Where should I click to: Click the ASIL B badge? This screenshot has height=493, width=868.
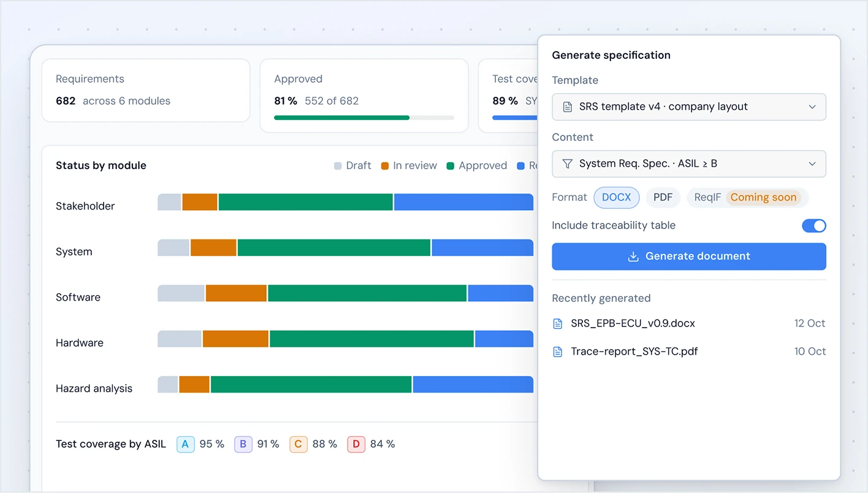tap(243, 444)
